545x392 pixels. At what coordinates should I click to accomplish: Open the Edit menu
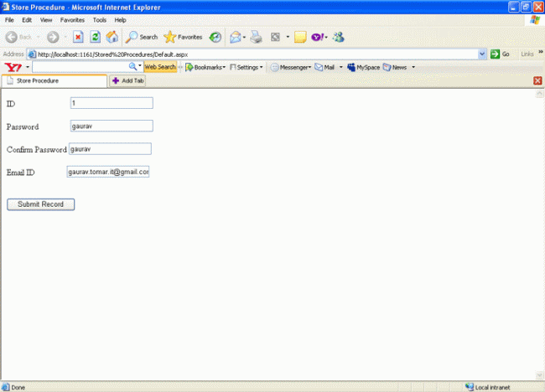pos(27,20)
